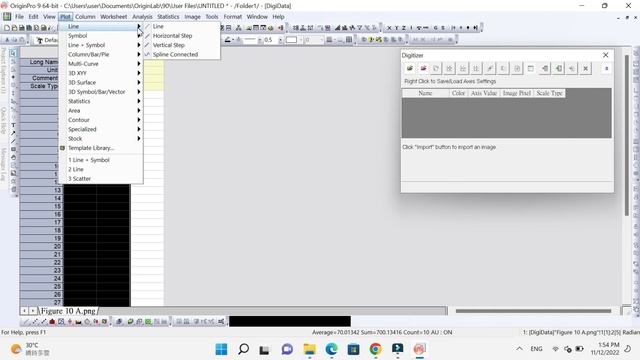
Task: Choose Horizontal Step from the Line submenu
Action: (x=182, y=36)
